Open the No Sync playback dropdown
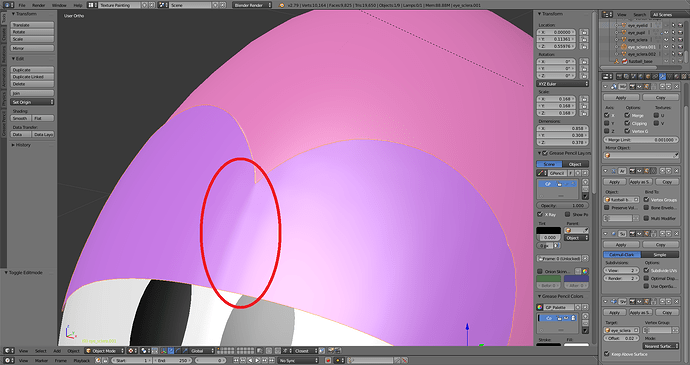Image resolution: width=690 pixels, height=365 pixels. click(297, 361)
